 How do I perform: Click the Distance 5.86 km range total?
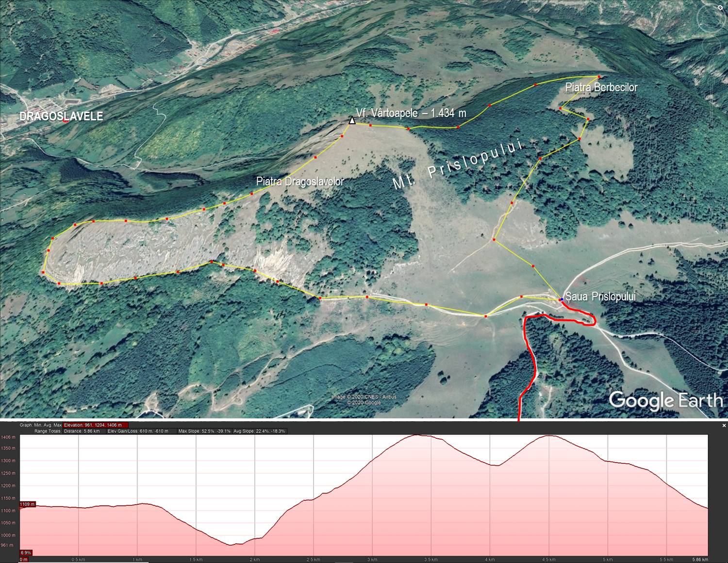click(83, 431)
